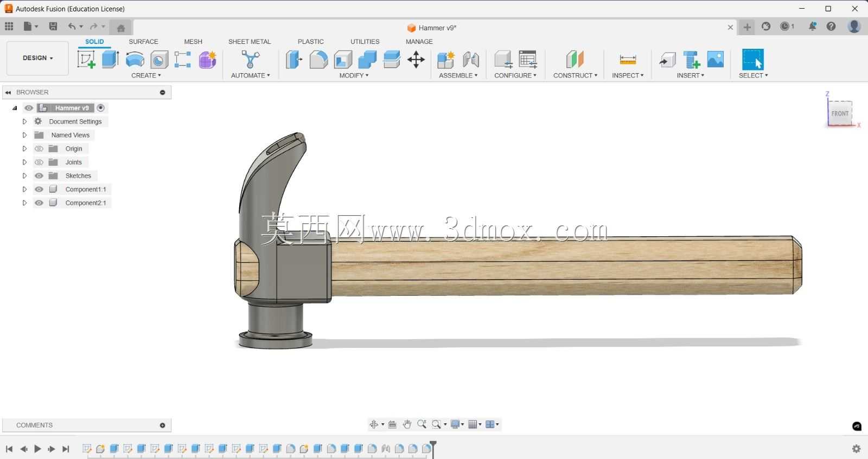Viewport: 868px width, 459px height.
Task: Expand the Named Views node
Action: pos(24,135)
